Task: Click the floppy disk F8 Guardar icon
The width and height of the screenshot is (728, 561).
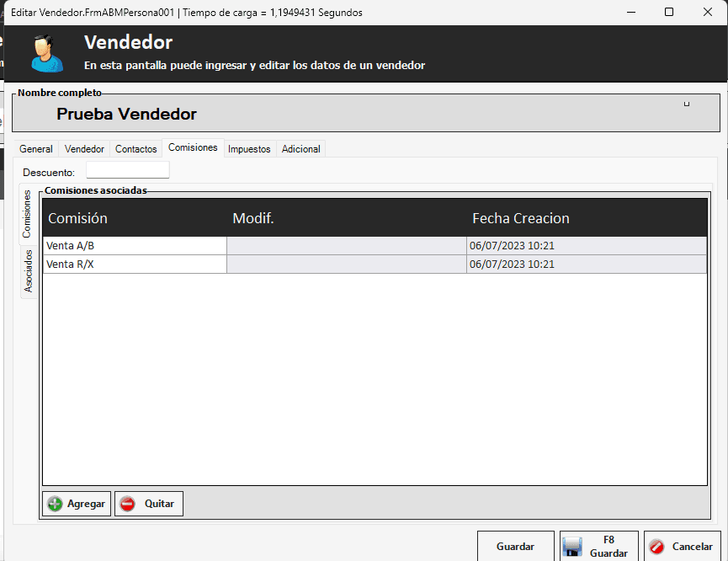Action: coord(572,548)
